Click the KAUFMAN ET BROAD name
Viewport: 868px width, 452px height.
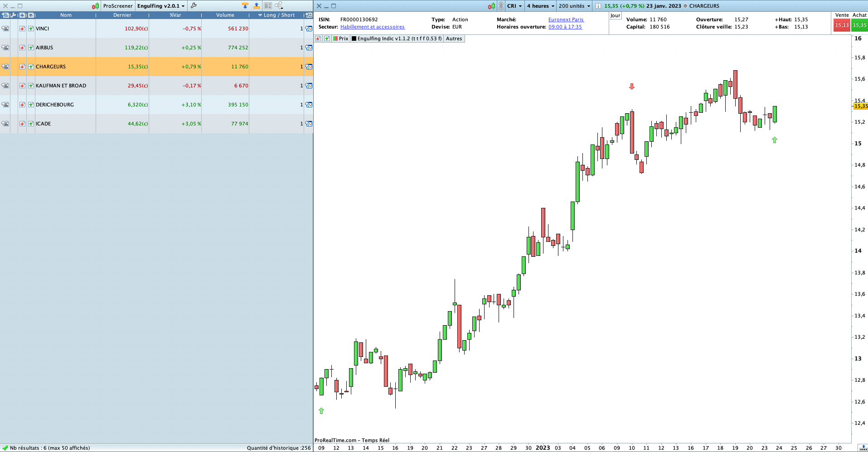pos(61,86)
